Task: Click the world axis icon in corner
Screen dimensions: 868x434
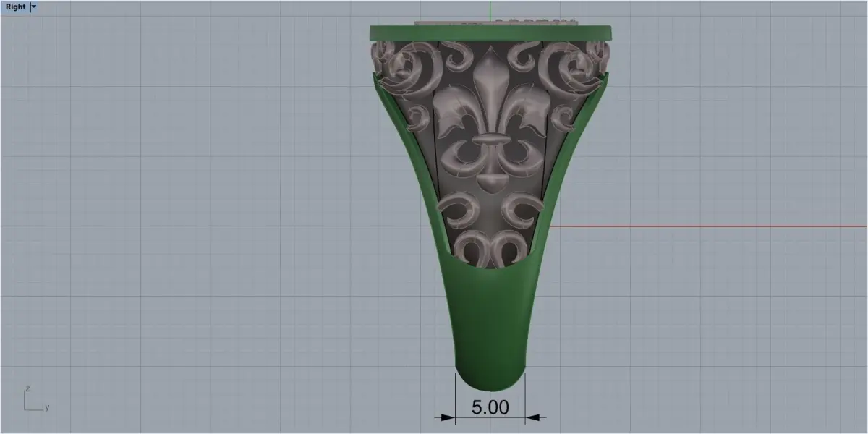Action: [34, 399]
